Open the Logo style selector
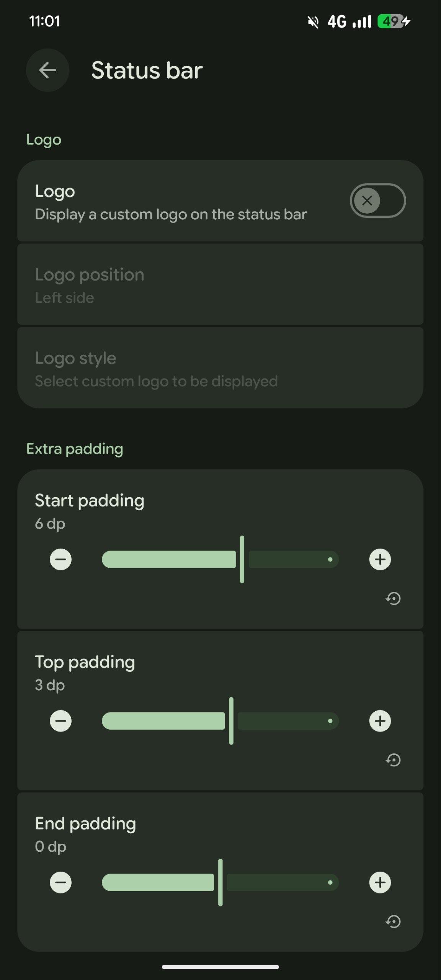441x980 pixels. click(x=220, y=368)
